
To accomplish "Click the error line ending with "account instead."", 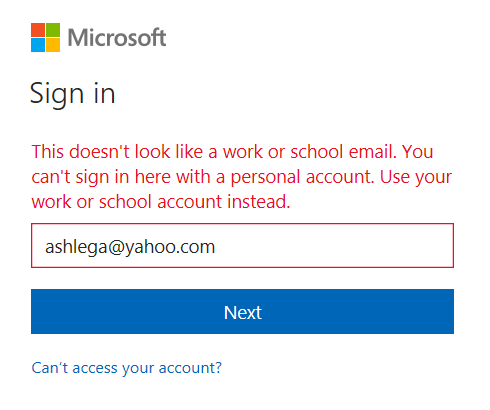I will (x=161, y=202).
